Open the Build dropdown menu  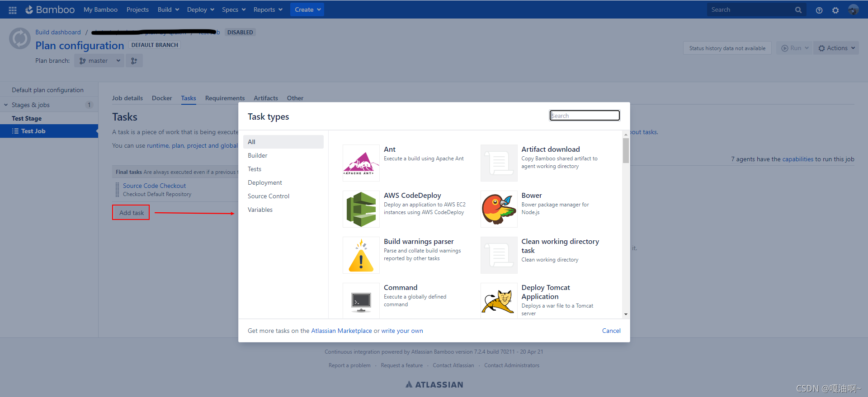click(x=168, y=9)
